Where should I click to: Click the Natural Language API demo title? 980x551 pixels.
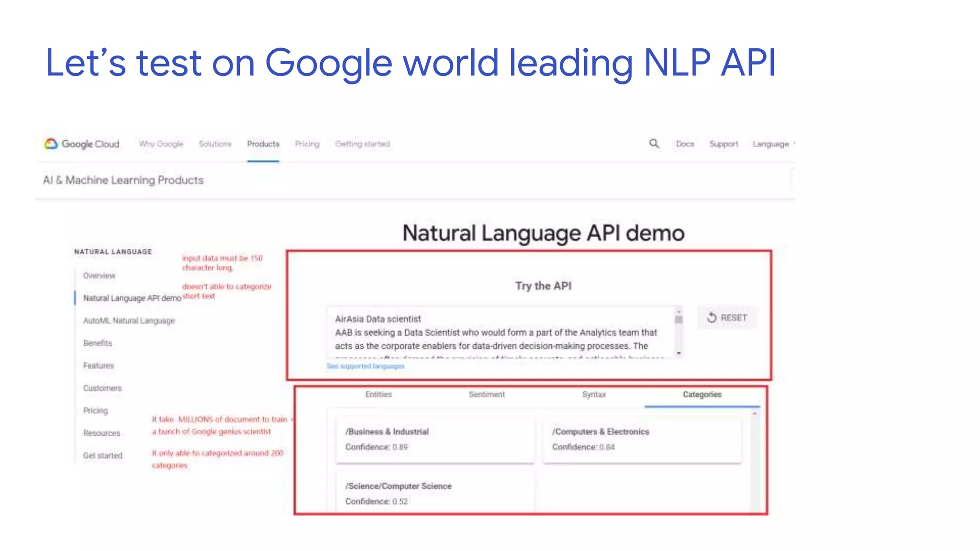544,233
